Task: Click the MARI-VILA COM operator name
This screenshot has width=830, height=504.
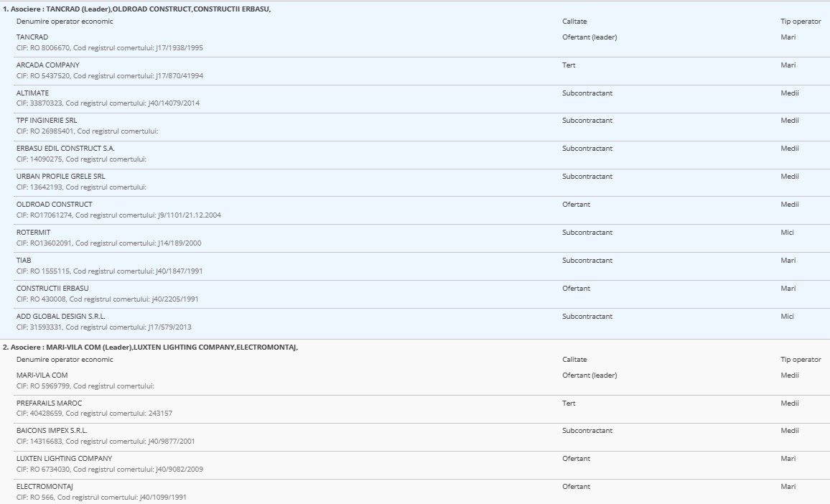Action: point(42,375)
